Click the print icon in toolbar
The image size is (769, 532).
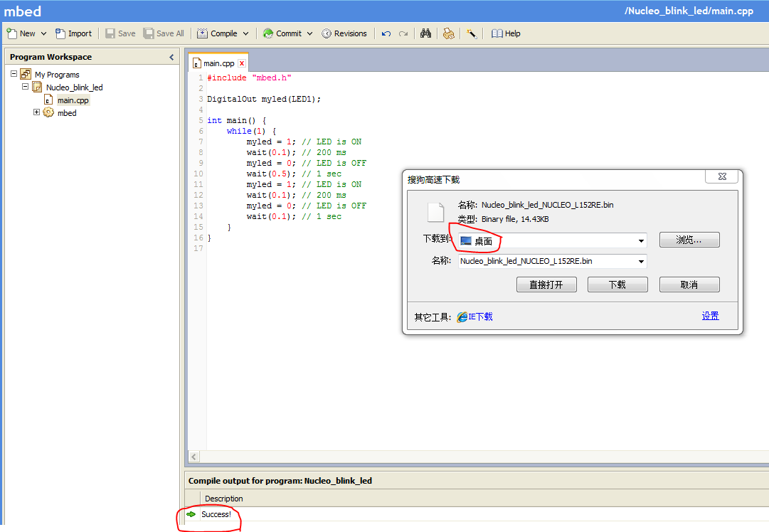coord(448,33)
